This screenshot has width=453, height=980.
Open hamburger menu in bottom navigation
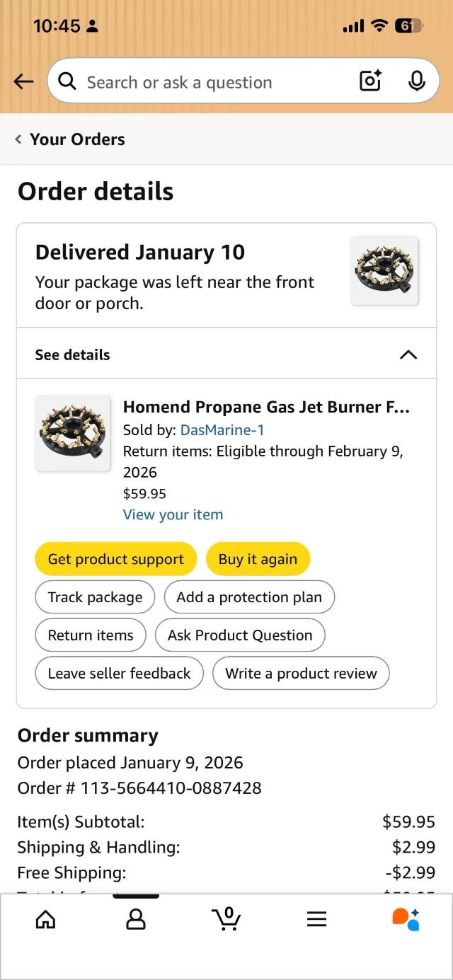click(316, 919)
